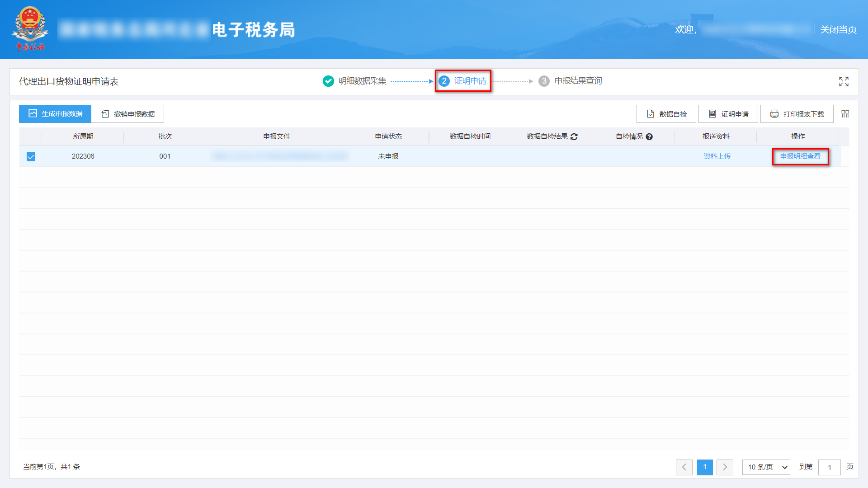Expand the page to fullscreen view

pyautogui.click(x=844, y=82)
